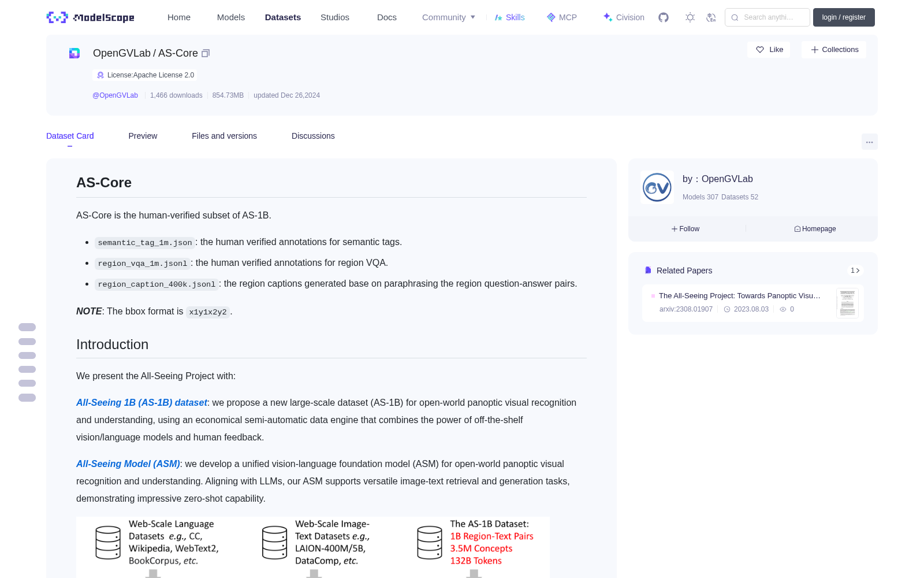Image resolution: width=924 pixels, height=578 pixels.
Task: Toggle the light/dark theme sun icon
Action: tap(690, 17)
